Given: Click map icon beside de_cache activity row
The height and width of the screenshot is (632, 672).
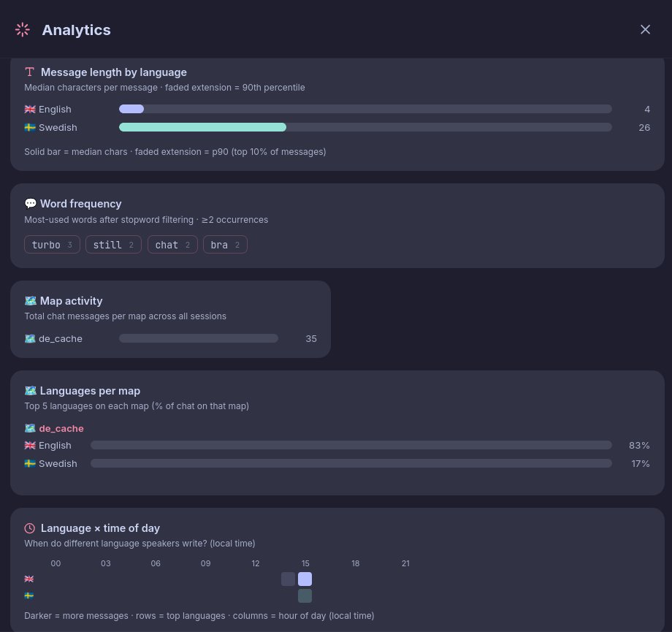Looking at the screenshot, I should click(30, 339).
